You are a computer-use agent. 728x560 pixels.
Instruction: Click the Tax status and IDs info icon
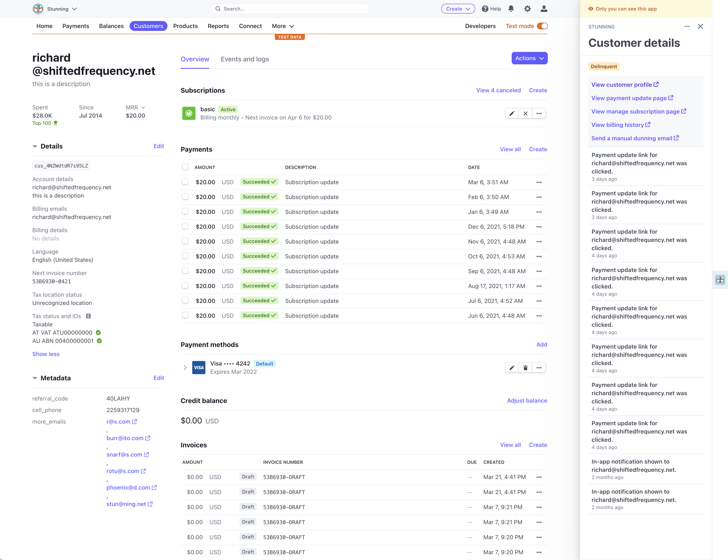[88, 316]
